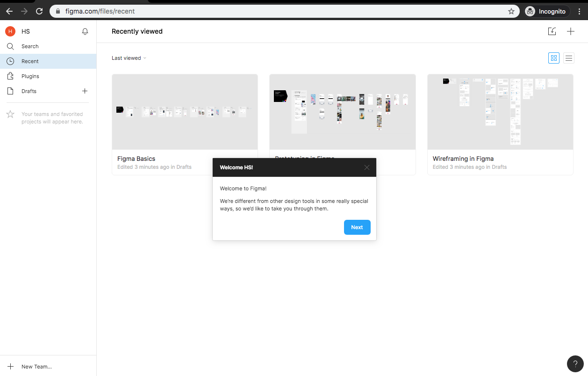588x376 pixels.
Task: Click the Search magnifier icon in sidebar
Action: 10,46
